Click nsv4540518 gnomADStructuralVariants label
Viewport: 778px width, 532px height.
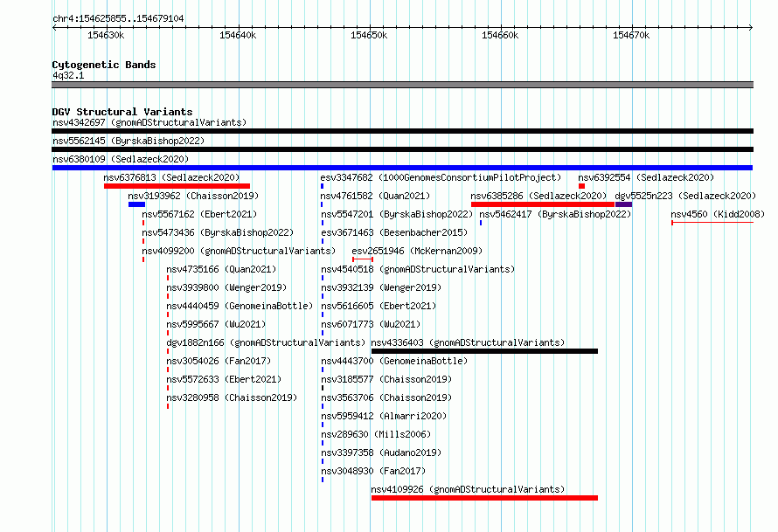coord(418,269)
